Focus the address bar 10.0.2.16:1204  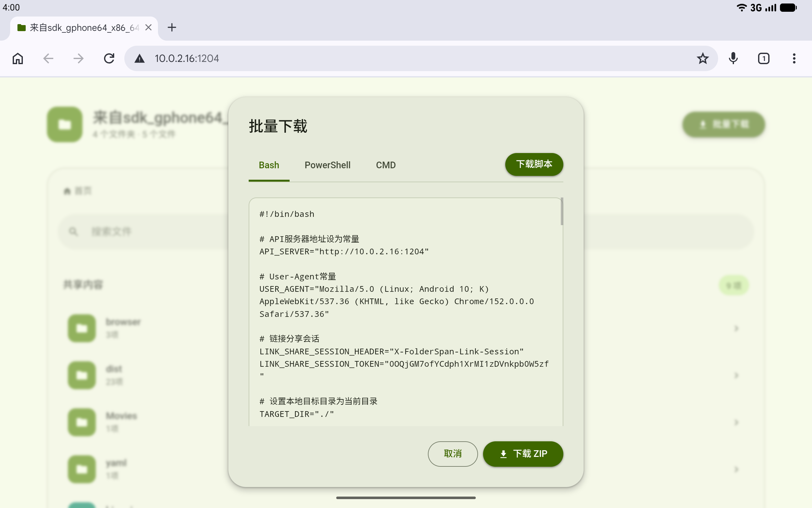pos(421,58)
